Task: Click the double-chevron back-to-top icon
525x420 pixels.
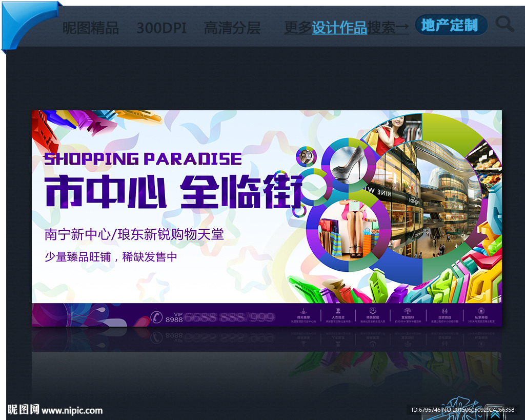Action: coord(495,414)
